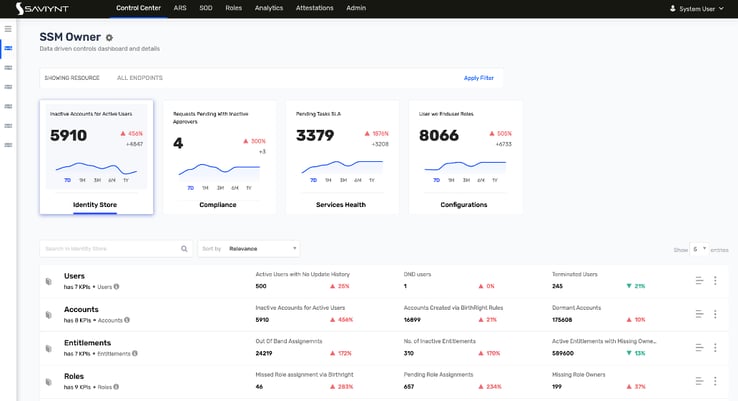Click the settings gear beside SSM Owner
Screen dimensions: 738x401
pyautogui.click(x=109, y=38)
